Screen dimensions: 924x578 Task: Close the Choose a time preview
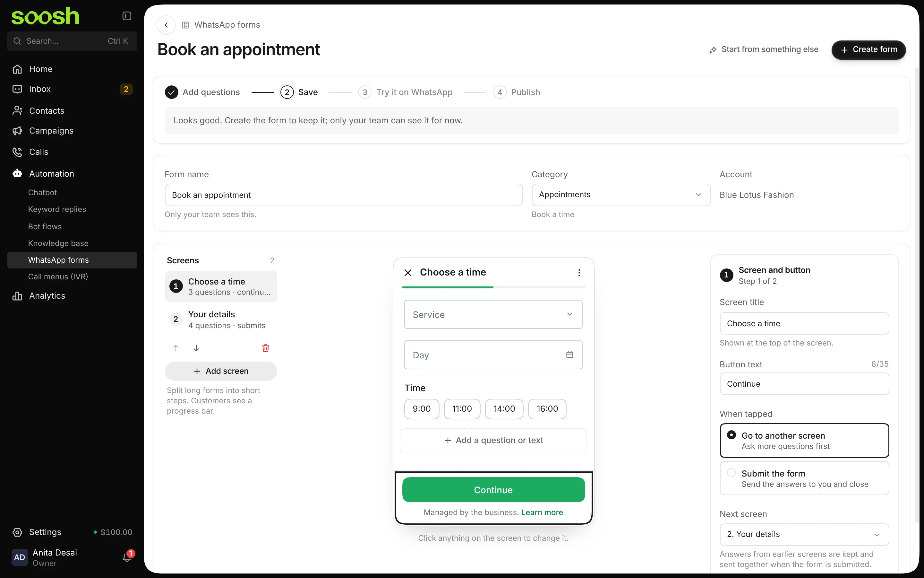tap(408, 273)
